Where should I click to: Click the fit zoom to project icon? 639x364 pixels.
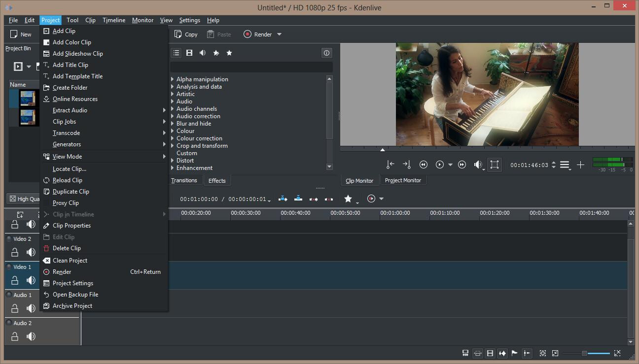tap(543, 353)
